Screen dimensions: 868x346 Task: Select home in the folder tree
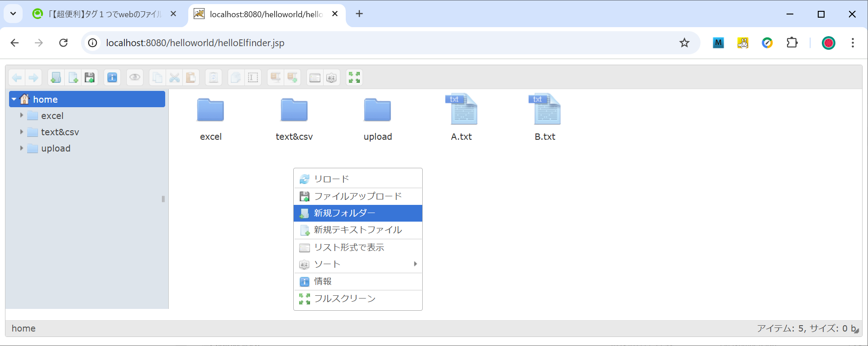[87, 99]
